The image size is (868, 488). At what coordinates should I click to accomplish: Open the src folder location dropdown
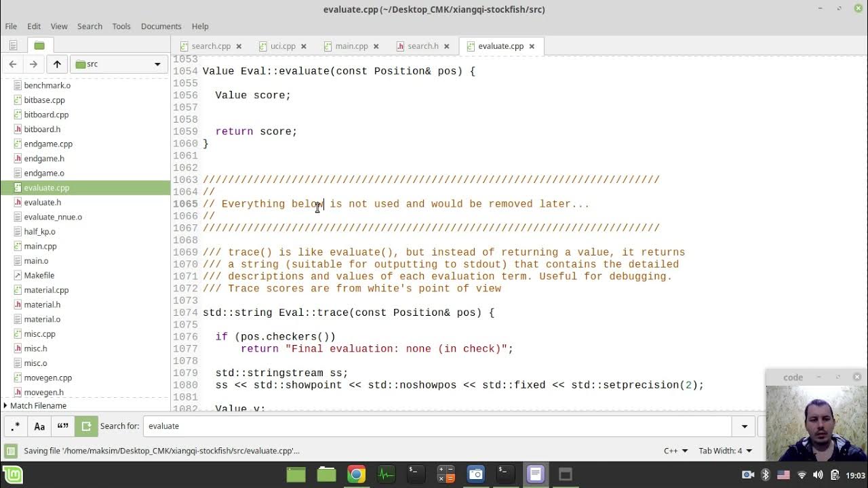coord(119,64)
